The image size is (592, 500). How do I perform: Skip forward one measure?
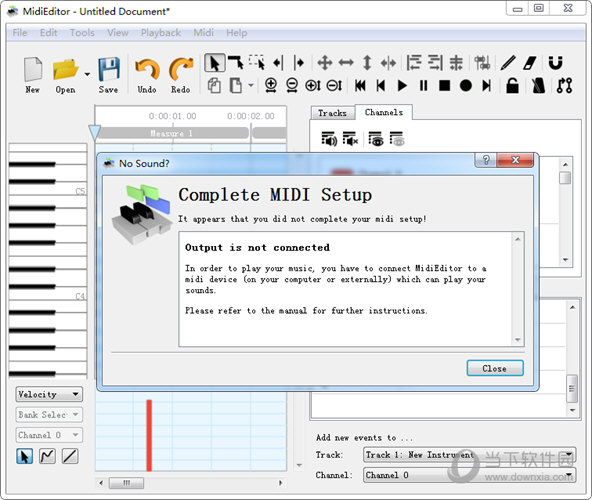(487, 86)
